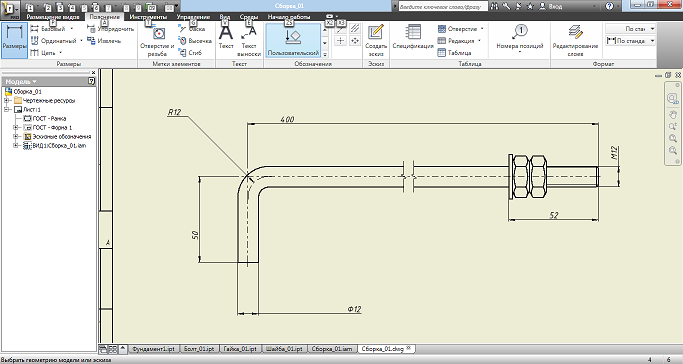Image resolution: width=683 pixels, height=364 pixels.
Task: Select the Пользовательский symbol tool
Action: click(293, 40)
